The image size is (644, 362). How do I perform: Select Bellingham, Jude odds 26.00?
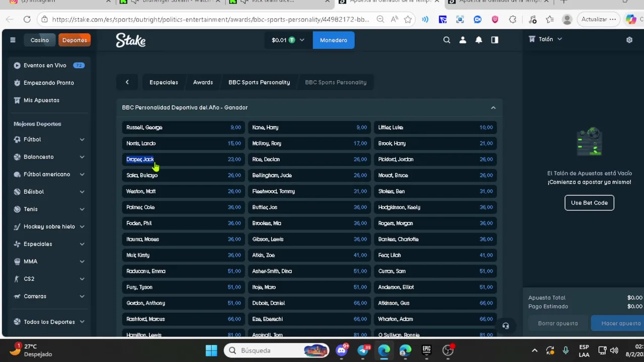click(309, 175)
